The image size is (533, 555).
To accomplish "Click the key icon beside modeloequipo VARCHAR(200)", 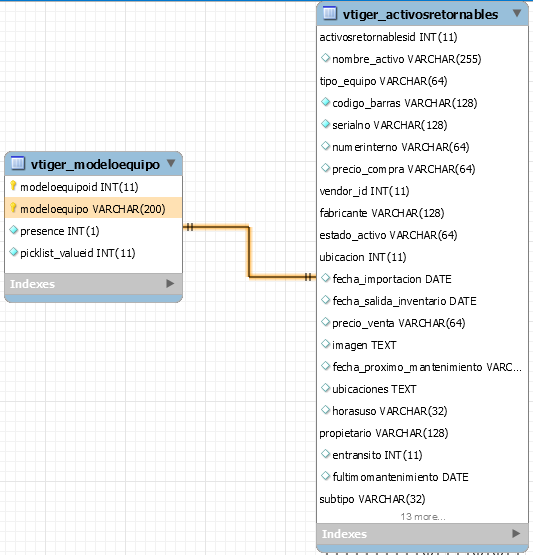I will coord(13,208).
